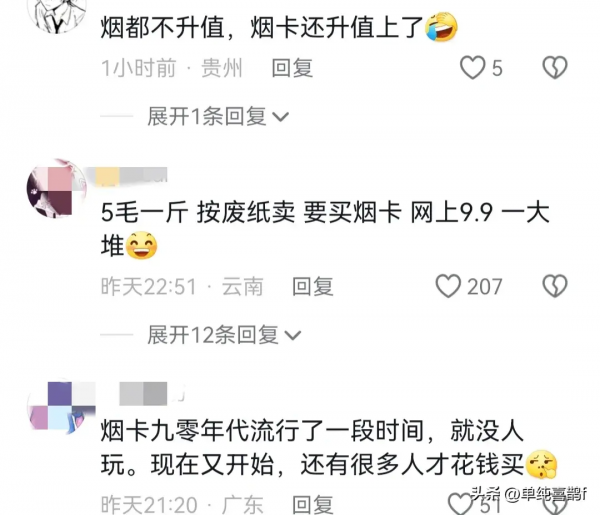Select comment text 烟都不升值，烟卡还升值上了
Viewport: 600px width, 515px height.
(262, 27)
